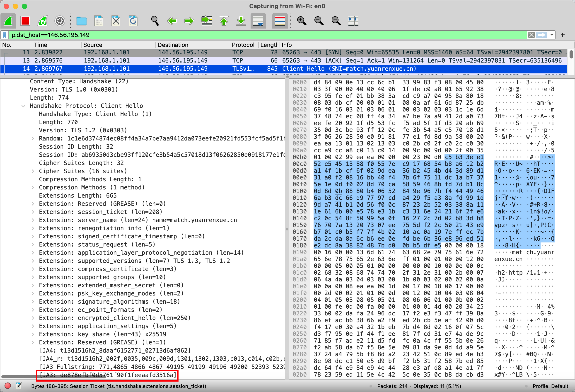Click into the display filter text field

coord(247,35)
